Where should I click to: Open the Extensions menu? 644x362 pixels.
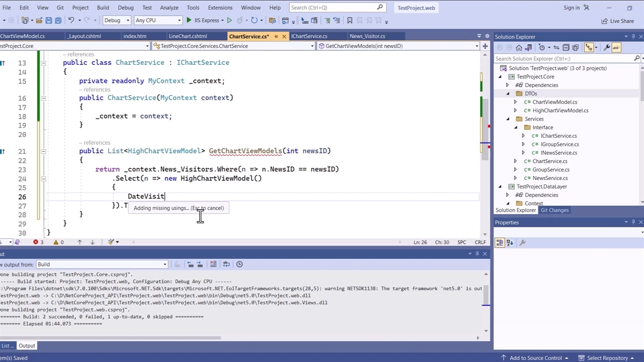(220, 8)
